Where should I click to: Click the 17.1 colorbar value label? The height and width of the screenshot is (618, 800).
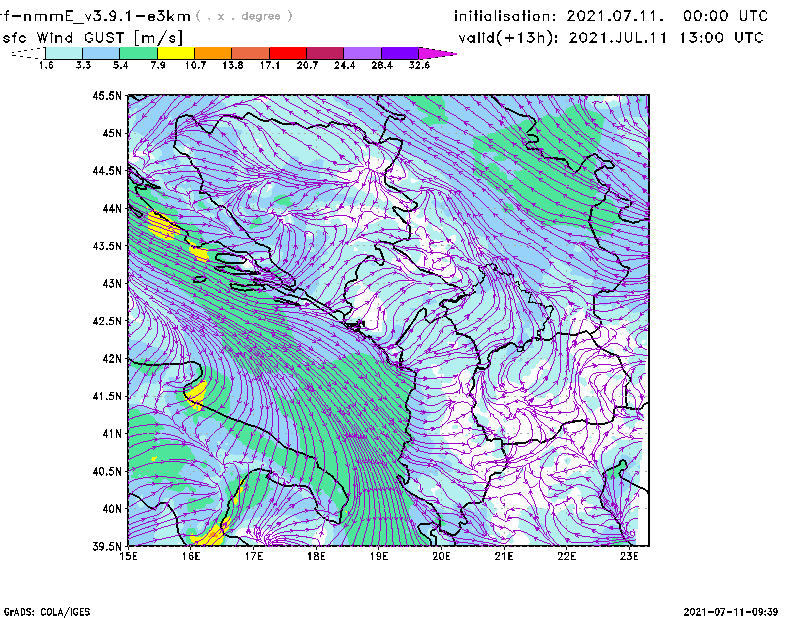coord(269,65)
